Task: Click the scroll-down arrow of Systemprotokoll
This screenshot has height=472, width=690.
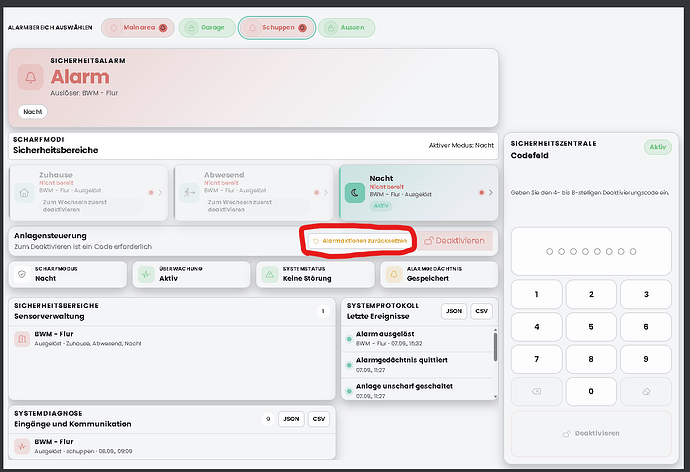Action: (x=495, y=396)
